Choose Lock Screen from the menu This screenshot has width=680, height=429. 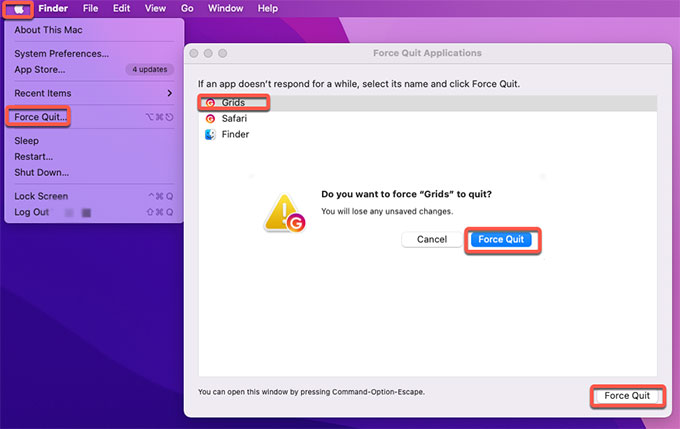[41, 196]
